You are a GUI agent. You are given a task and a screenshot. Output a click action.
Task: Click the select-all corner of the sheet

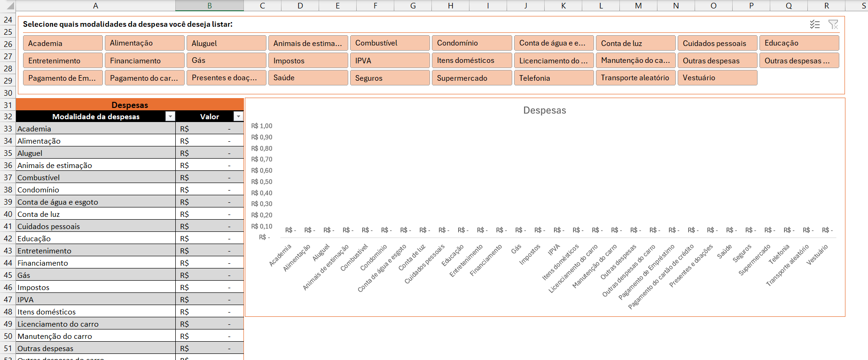pyautogui.click(x=8, y=6)
